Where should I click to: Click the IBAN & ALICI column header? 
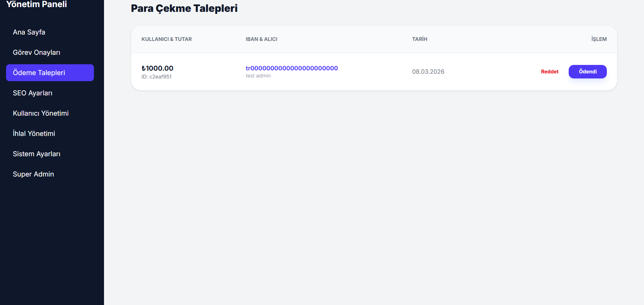261,39
